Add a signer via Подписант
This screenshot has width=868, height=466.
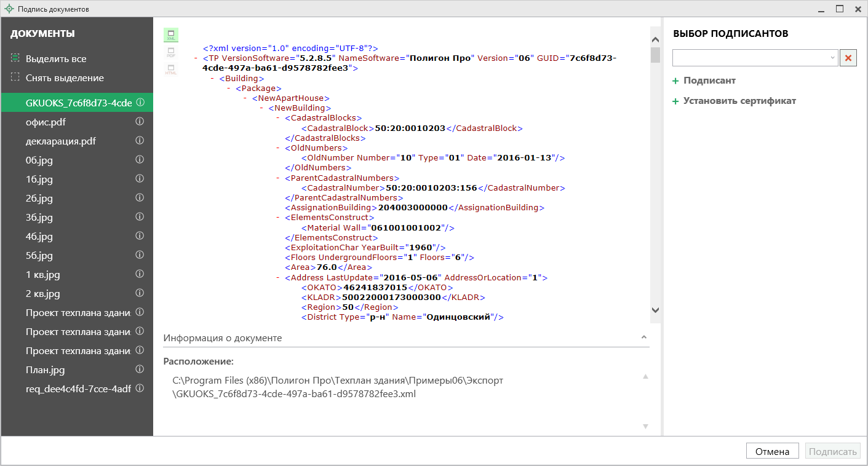point(709,81)
